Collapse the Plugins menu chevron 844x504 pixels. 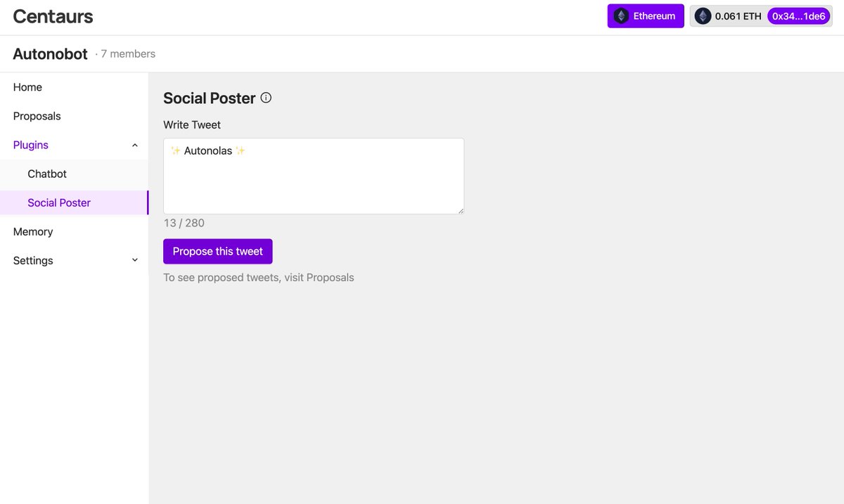135,145
